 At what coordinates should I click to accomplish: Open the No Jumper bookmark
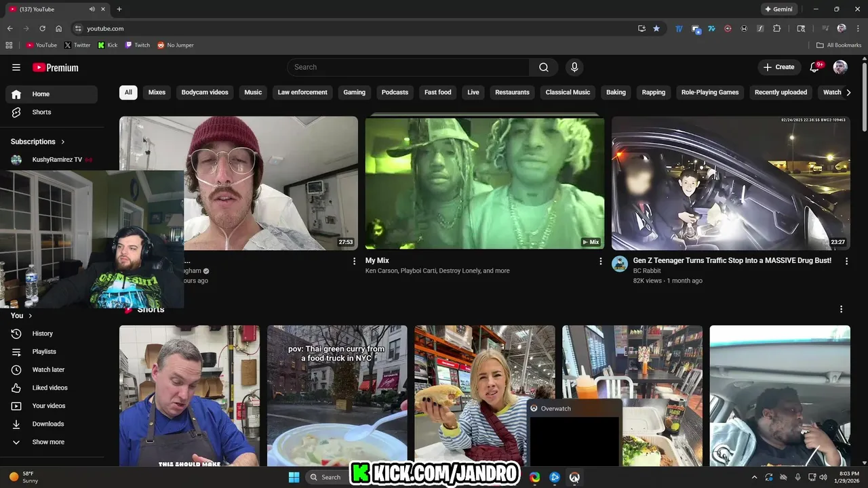pos(176,45)
